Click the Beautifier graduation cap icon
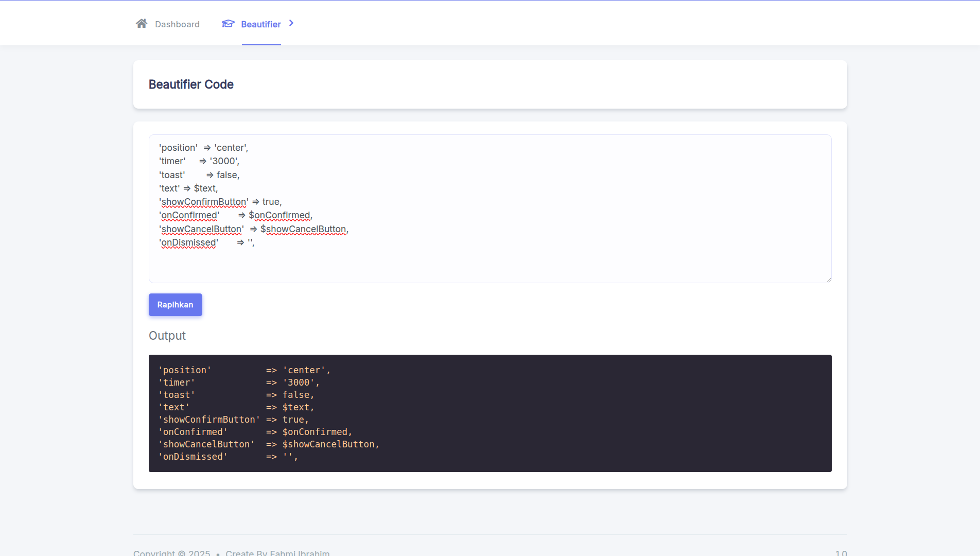The height and width of the screenshot is (556, 980). coord(228,24)
